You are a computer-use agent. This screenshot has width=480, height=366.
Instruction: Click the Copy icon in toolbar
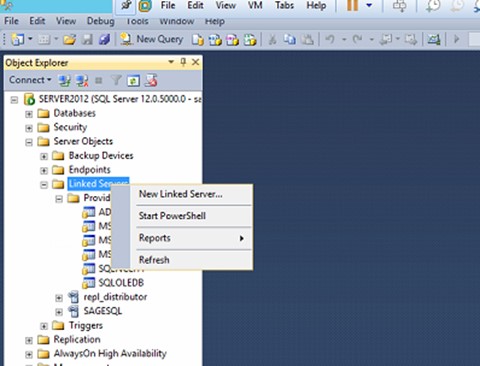tap(289, 40)
